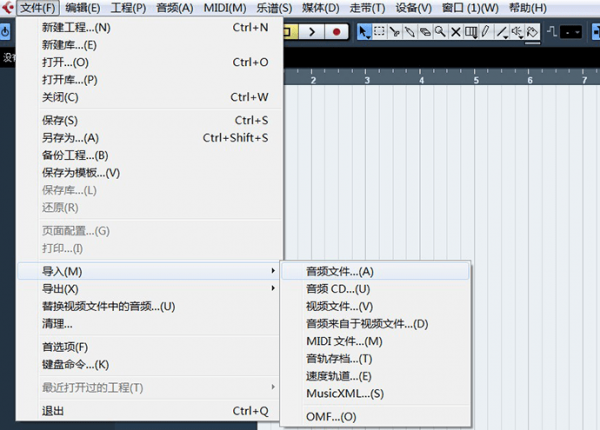Open the dropdown showing a dash
Viewport: 600px width, 430px height.
pos(571,32)
